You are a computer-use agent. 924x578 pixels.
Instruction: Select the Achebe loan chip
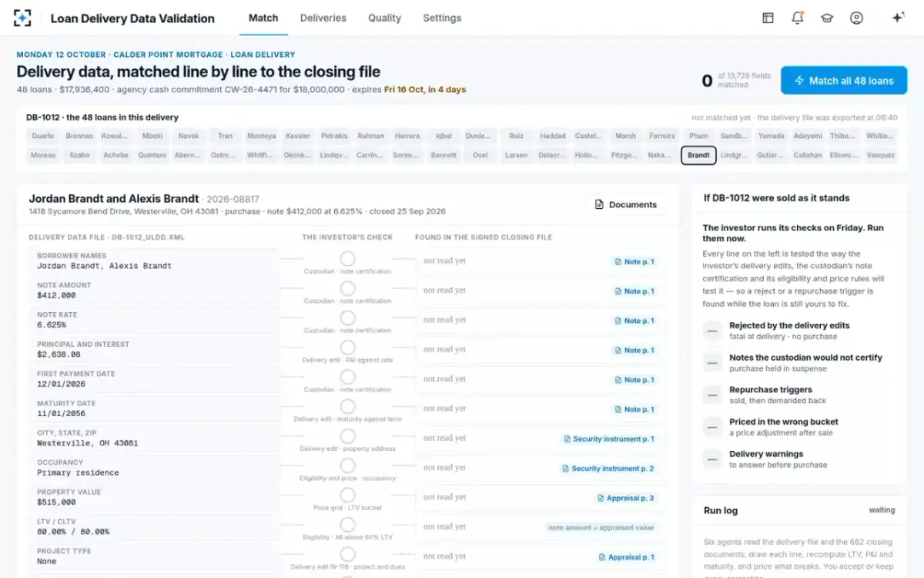tap(116, 155)
